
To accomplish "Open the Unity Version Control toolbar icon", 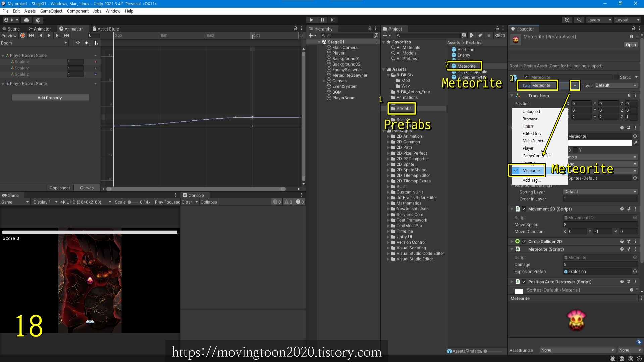I will (38, 20).
